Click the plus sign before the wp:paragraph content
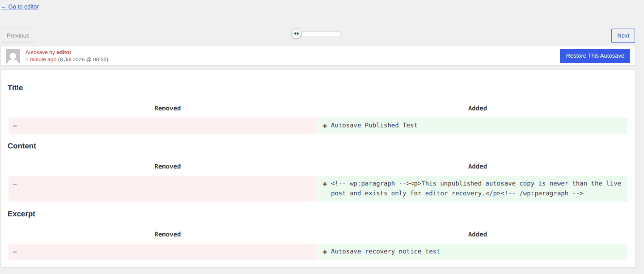This screenshot has height=274, width=644. [325, 184]
